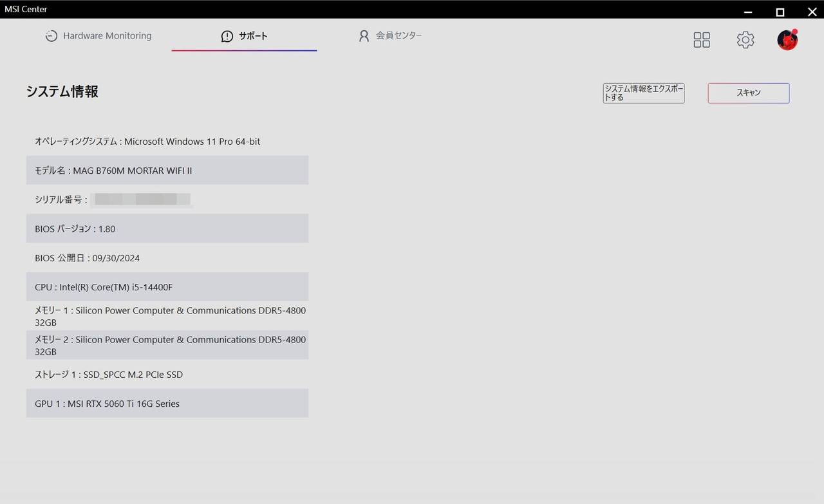Select the CPU i5-14400F row
824x504 pixels.
167,287
